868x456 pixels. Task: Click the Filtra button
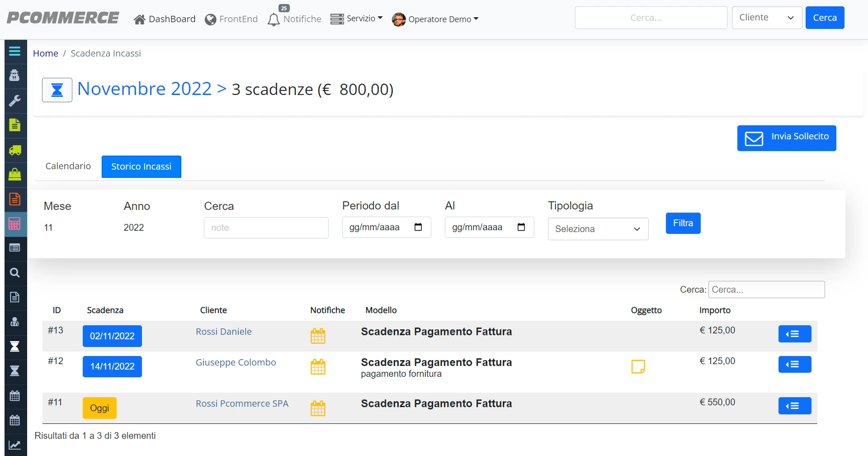683,223
